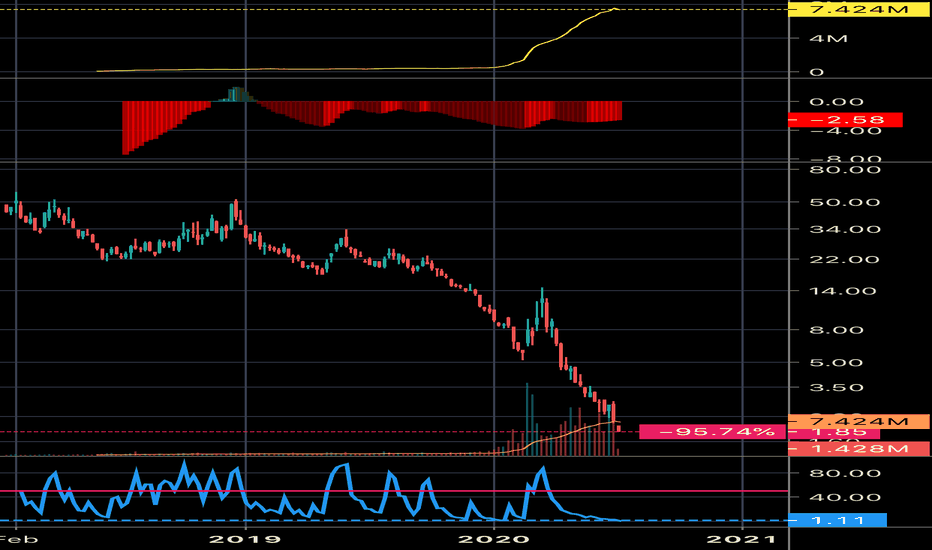Image resolution: width=932 pixels, height=550 pixels.
Task: Click the yellow 7.424M value label
Action: (x=859, y=10)
